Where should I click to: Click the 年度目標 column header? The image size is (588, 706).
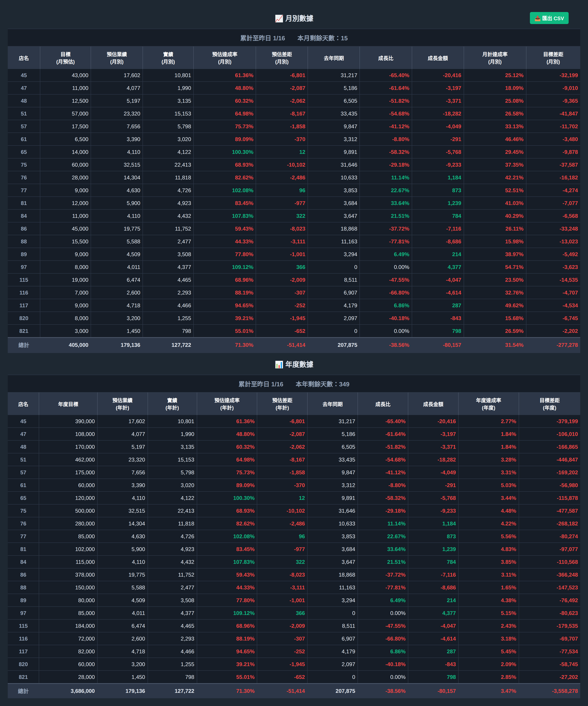tap(68, 404)
